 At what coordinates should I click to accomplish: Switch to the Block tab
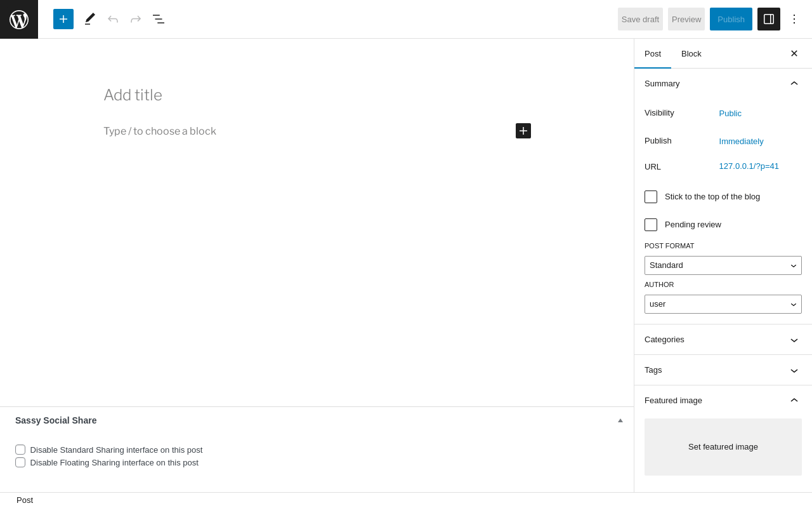tap(691, 53)
